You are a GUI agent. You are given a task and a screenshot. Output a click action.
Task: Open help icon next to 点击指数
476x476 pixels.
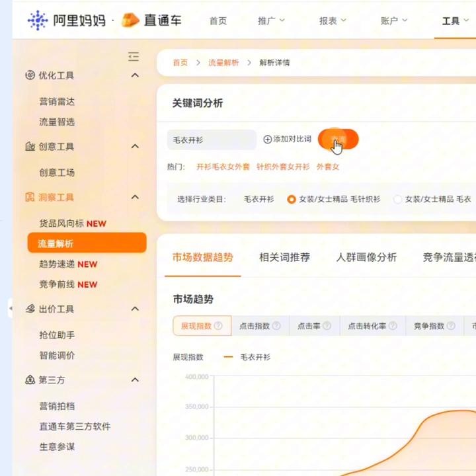tap(276, 326)
